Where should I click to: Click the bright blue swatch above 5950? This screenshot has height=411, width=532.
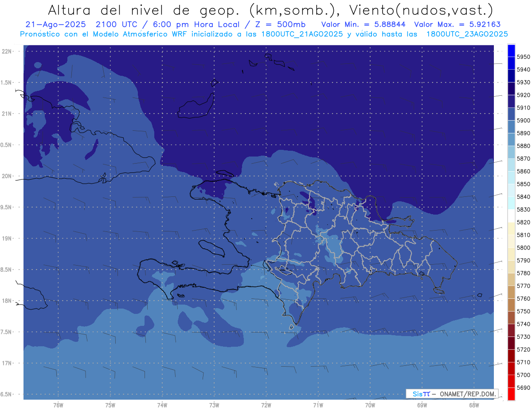click(x=511, y=51)
